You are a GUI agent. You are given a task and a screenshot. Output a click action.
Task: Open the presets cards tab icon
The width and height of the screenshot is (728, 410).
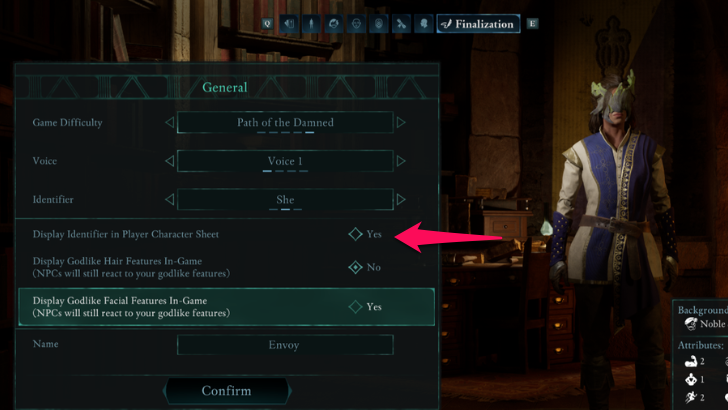tap(289, 24)
